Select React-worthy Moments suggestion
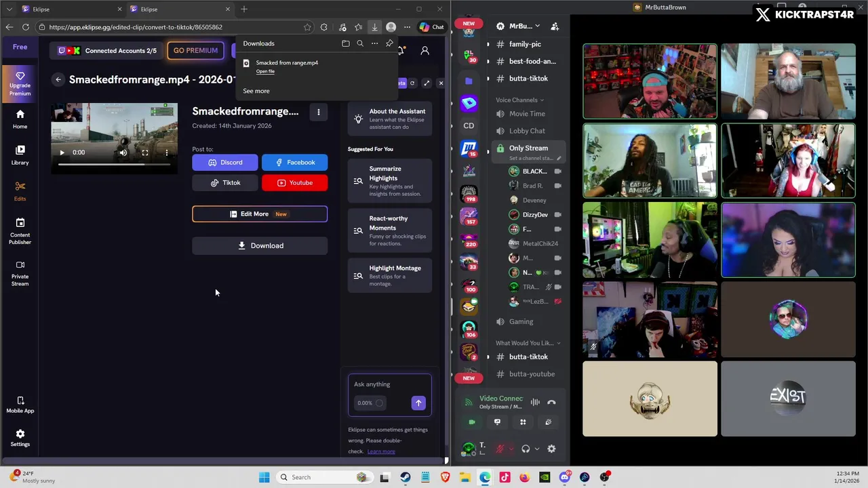This screenshot has width=868, height=488. (x=390, y=230)
